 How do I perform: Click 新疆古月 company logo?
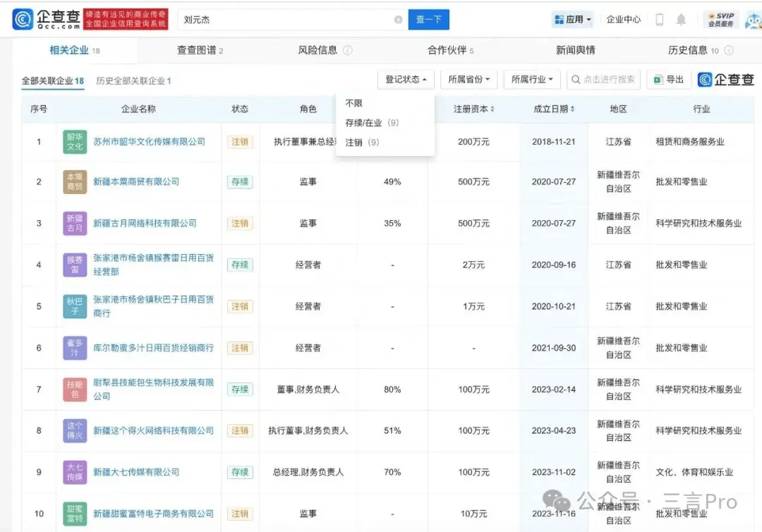pyautogui.click(x=75, y=223)
